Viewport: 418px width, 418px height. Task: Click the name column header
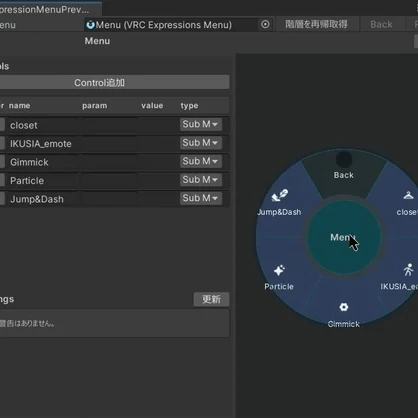coord(20,106)
